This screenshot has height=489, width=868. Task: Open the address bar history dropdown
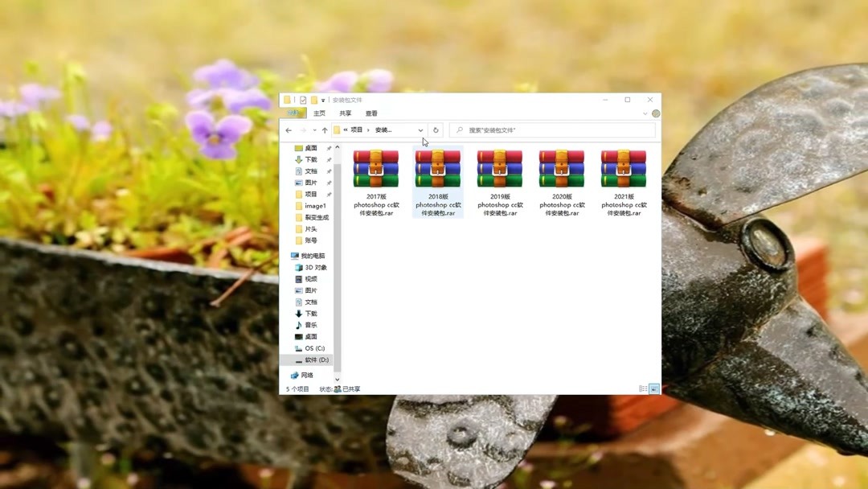420,129
